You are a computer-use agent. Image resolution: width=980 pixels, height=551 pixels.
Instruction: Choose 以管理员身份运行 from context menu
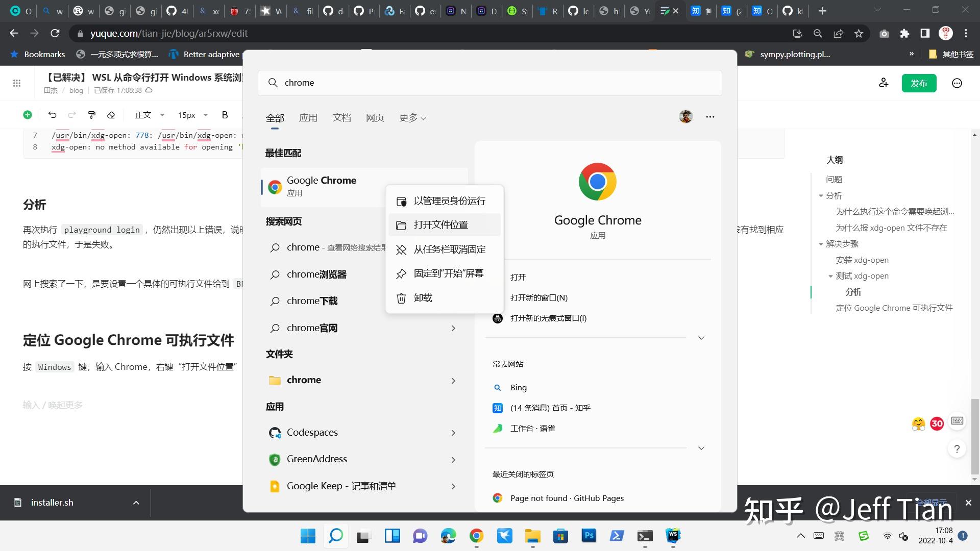click(x=449, y=201)
